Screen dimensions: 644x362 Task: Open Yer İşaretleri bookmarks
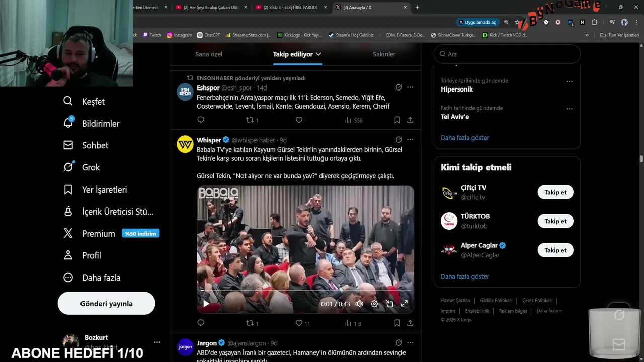pos(95,190)
